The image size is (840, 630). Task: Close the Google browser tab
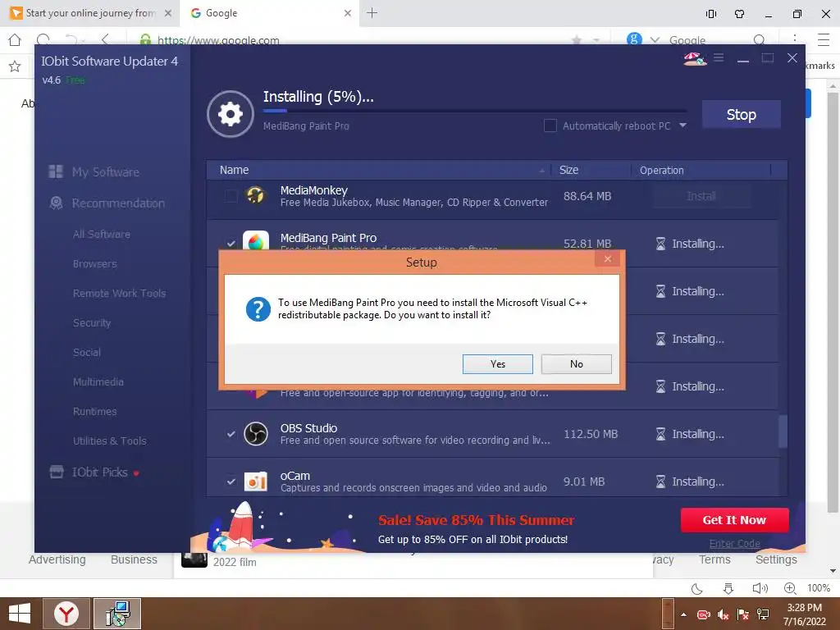[x=347, y=13]
